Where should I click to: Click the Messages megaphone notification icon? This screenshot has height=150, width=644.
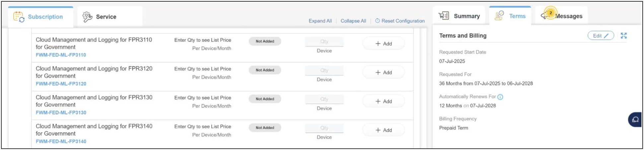point(548,14)
